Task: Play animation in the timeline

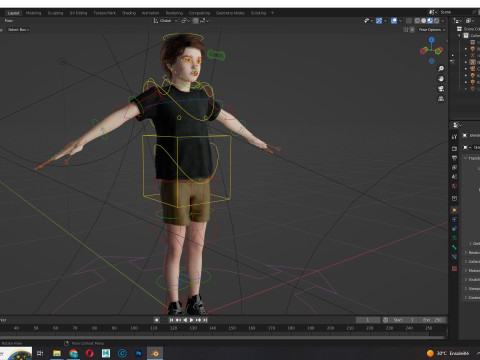Action: point(192,320)
